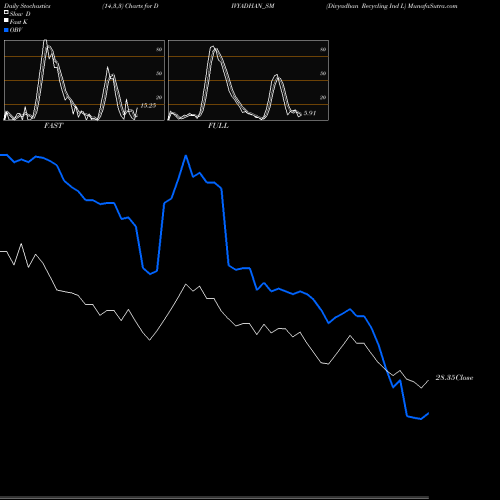Click the '(14,3,3) Charts for D' text
This screenshot has height=500, width=500.
[x=130, y=6]
